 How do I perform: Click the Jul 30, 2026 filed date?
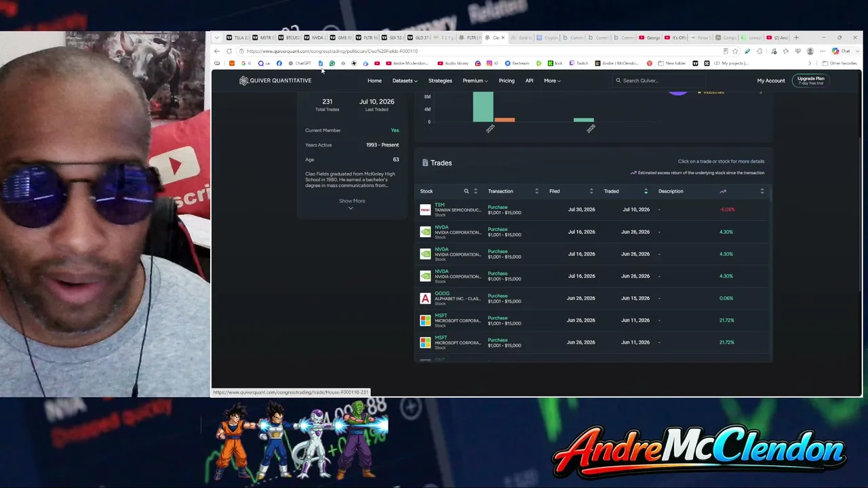pyautogui.click(x=581, y=210)
